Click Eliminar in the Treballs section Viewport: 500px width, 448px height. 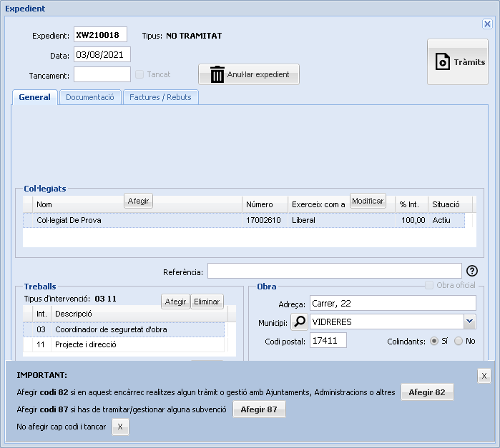point(207,302)
